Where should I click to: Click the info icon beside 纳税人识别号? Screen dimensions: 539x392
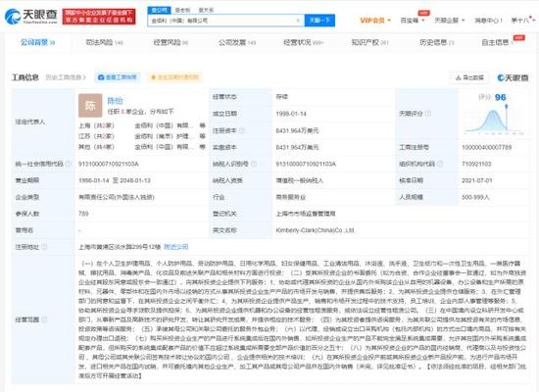[254, 164]
